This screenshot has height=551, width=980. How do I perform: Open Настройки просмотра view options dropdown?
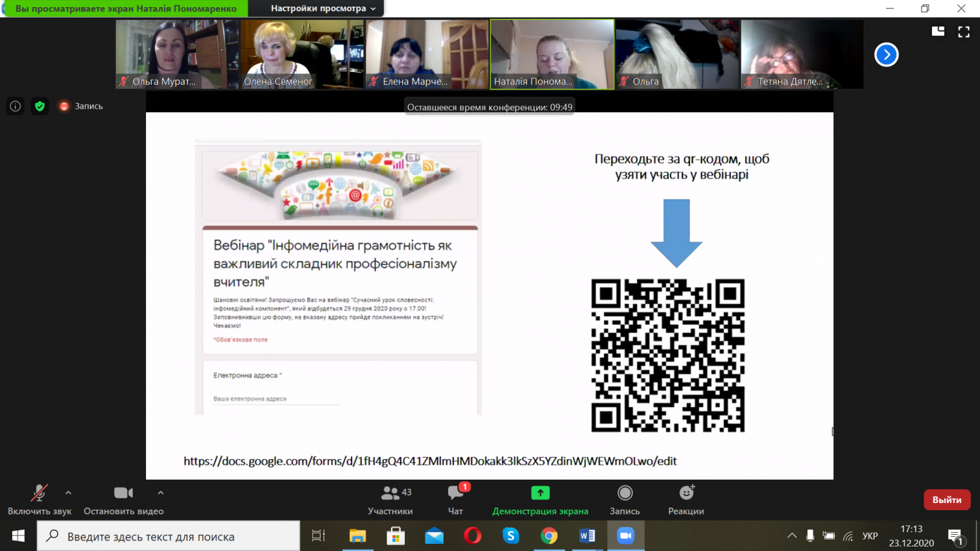[323, 8]
